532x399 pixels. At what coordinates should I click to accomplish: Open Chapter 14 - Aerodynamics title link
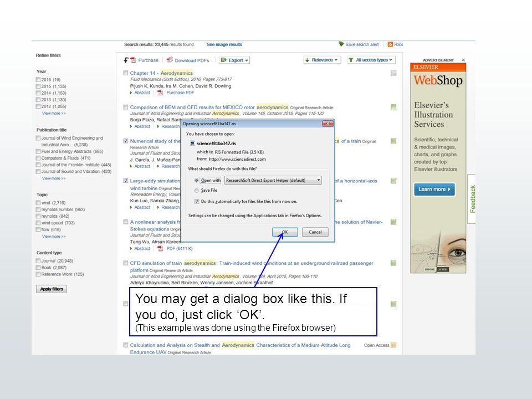tap(161, 73)
